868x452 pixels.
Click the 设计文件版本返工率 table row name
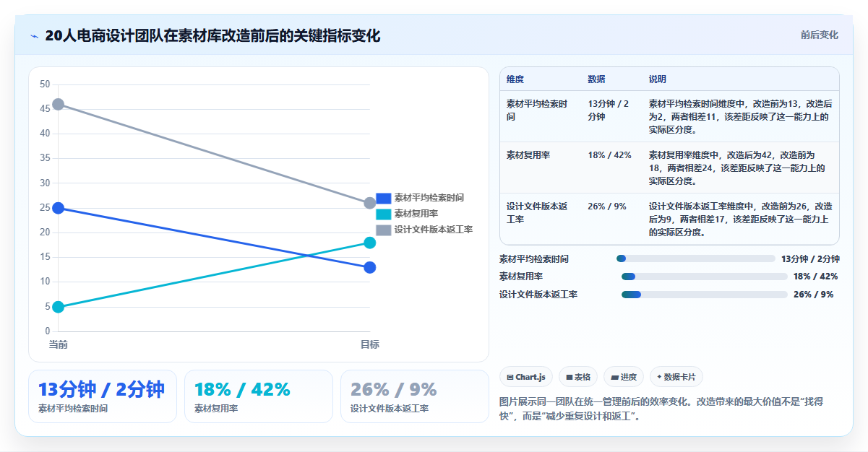[537, 213]
